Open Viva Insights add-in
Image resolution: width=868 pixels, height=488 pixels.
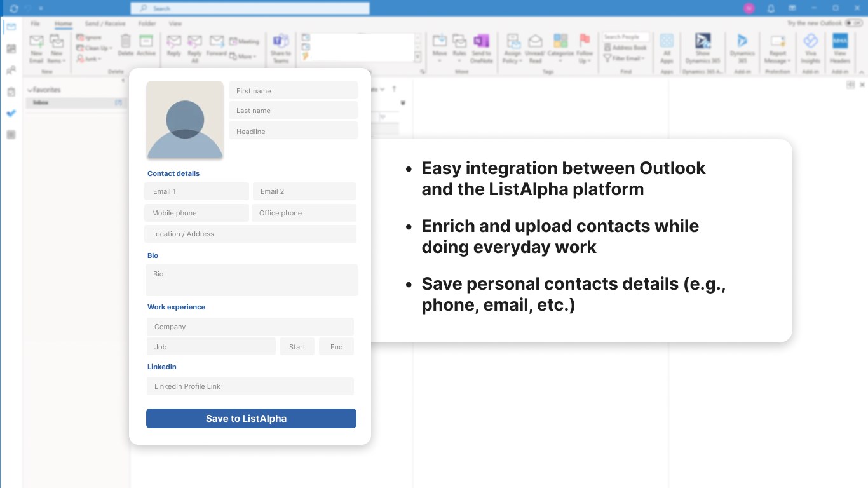[811, 48]
